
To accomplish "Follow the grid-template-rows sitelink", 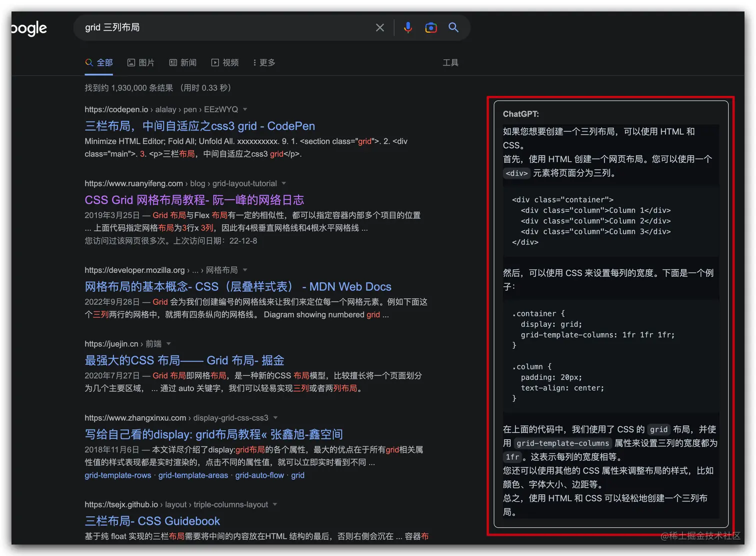I will [118, 475].
